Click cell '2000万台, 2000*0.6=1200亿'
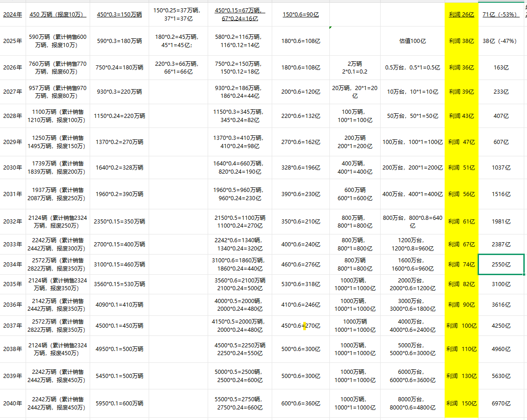The height and width of the screenshot is (420, 527). [x=412, y=284]
